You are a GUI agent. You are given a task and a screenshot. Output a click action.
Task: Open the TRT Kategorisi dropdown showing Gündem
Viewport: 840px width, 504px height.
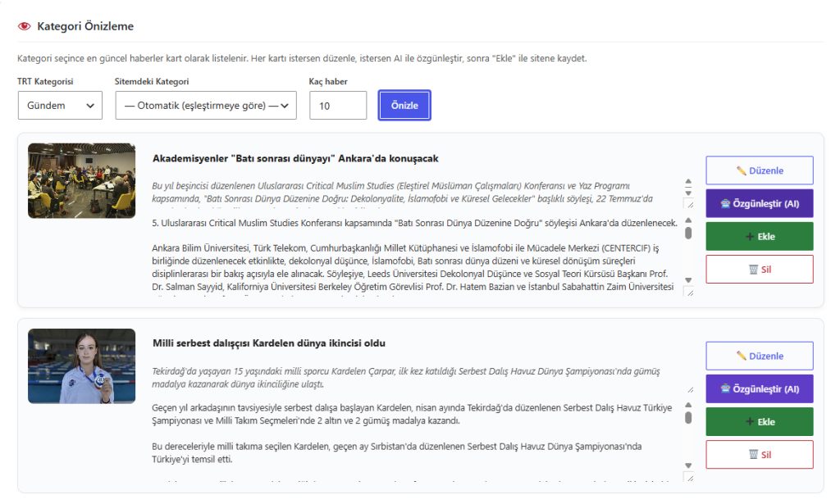coord(60,106)
